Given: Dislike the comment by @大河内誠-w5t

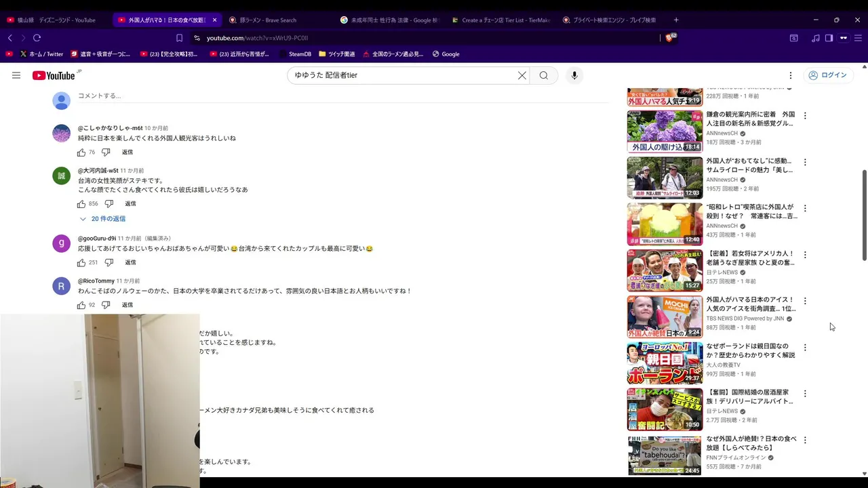Looking at the screenshot, I should (108, 204).
